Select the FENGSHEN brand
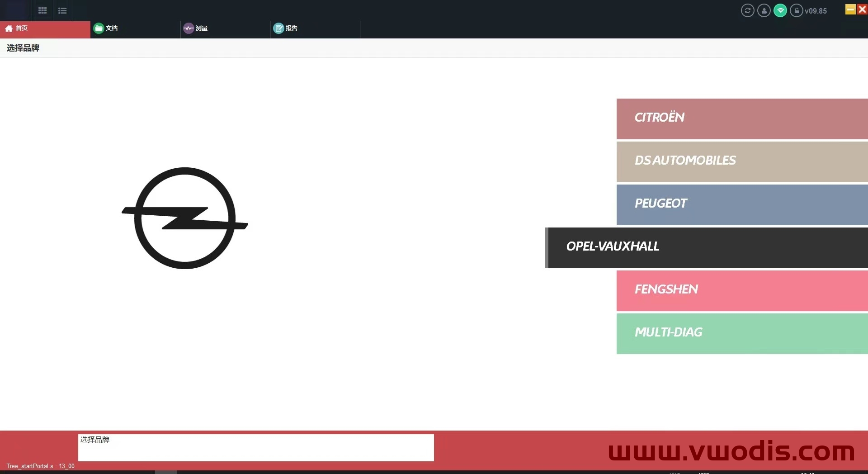This screenshot has width=868, height=474. point(742,290)
